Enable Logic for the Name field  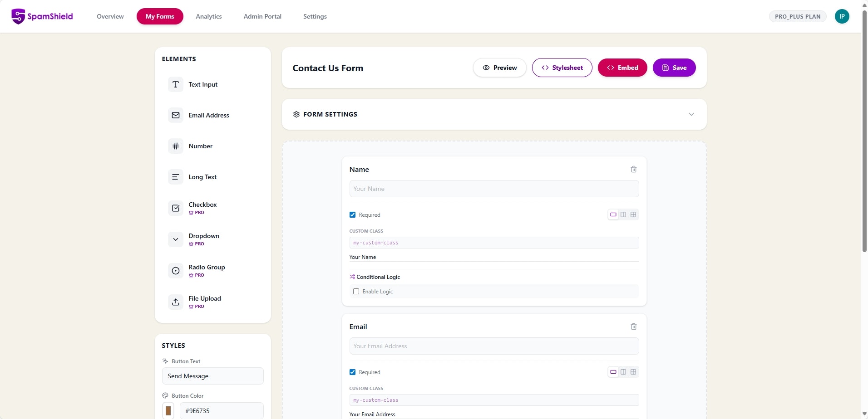pos(356,291)
